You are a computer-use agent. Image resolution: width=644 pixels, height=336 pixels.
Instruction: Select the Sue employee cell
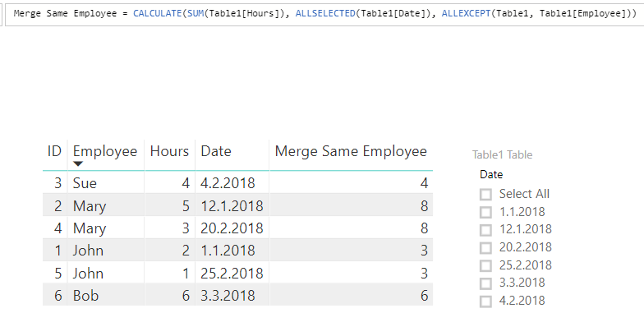(x=85, y=183)
